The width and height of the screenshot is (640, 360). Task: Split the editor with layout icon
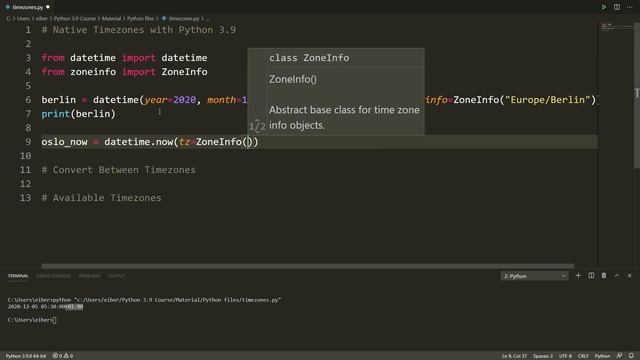tap(617, 7)
